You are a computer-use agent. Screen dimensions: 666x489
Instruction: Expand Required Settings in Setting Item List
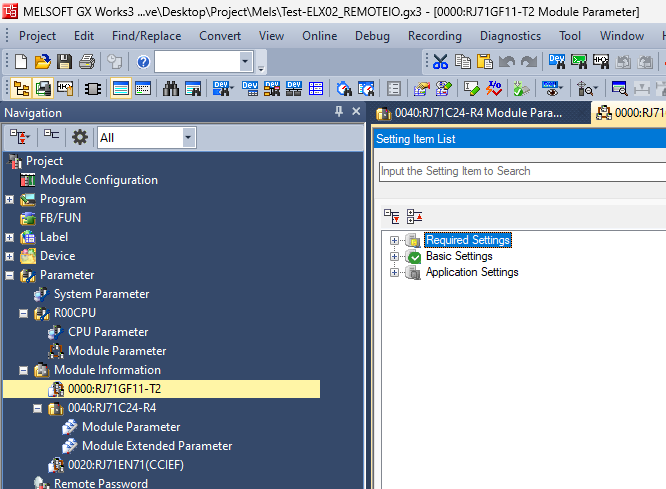[x=394, y=240]
